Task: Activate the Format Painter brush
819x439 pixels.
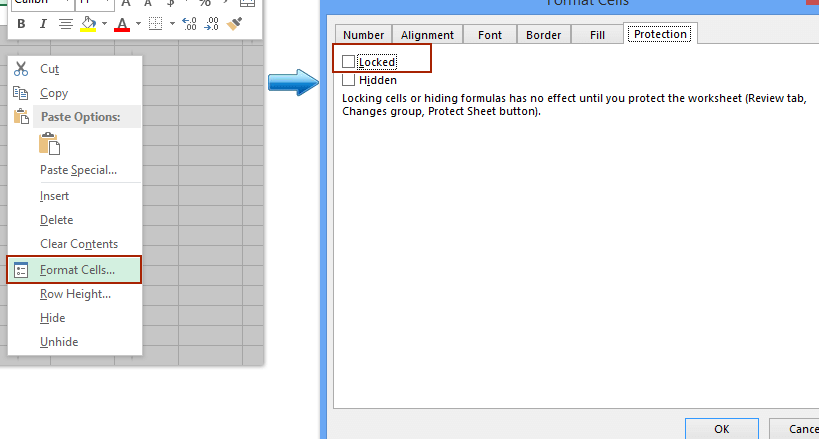Action: click(x=233, y=24)
